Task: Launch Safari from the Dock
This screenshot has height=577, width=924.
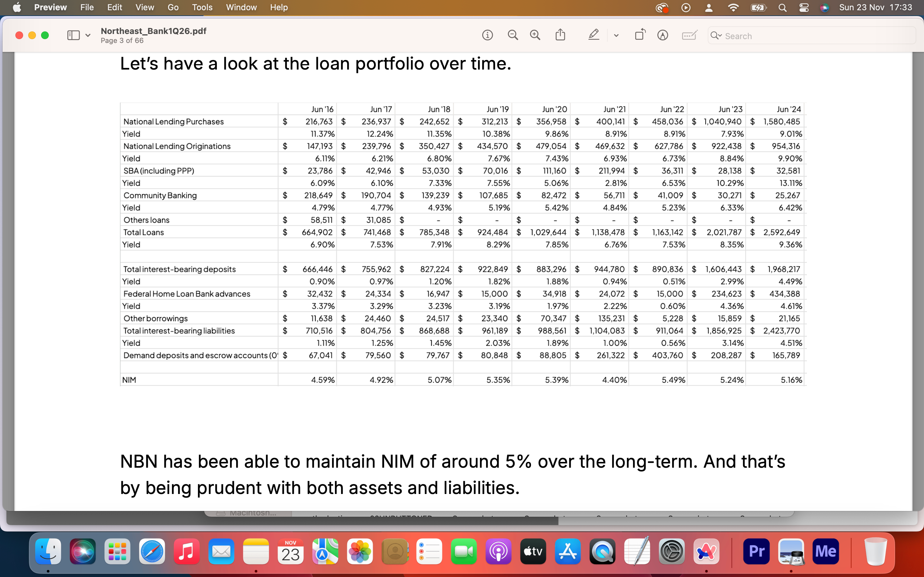Action: (x=152, y=551)
